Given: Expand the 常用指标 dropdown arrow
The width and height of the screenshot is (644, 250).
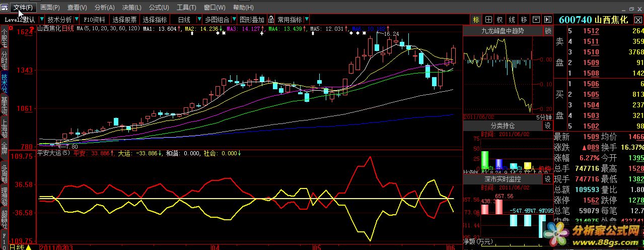Looking at the screenshot, I should [306, 20].
